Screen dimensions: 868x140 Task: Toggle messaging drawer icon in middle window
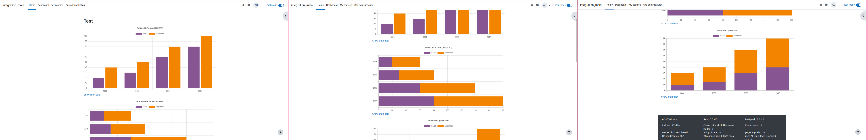(x=537, y=5)
